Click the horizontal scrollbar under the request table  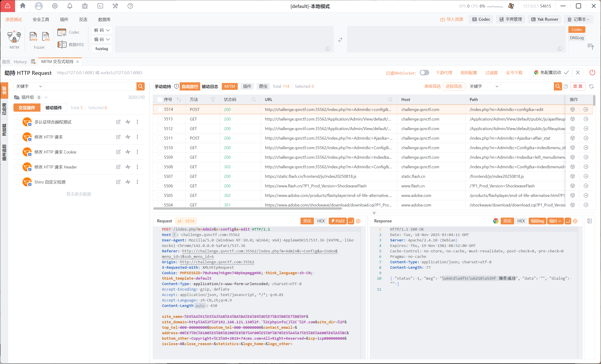pos(247,209)
